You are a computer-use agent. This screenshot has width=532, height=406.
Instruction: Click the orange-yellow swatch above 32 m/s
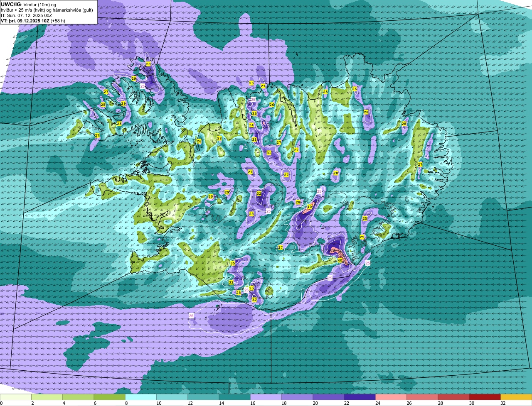(516, 397)
